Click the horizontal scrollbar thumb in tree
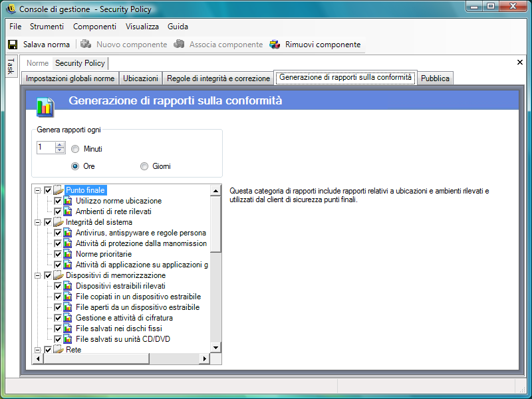Screen dimensions: 532x399 tap(96, 358)
